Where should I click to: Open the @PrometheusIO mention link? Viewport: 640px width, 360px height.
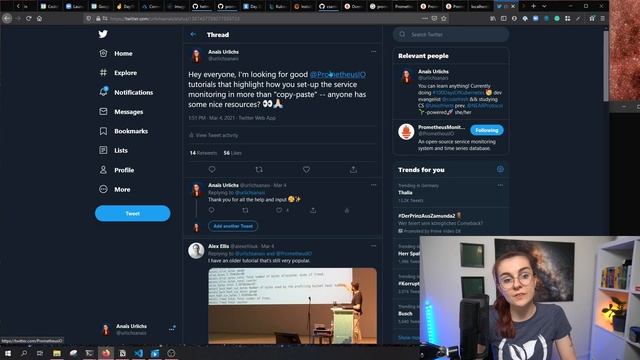(338, 74)
